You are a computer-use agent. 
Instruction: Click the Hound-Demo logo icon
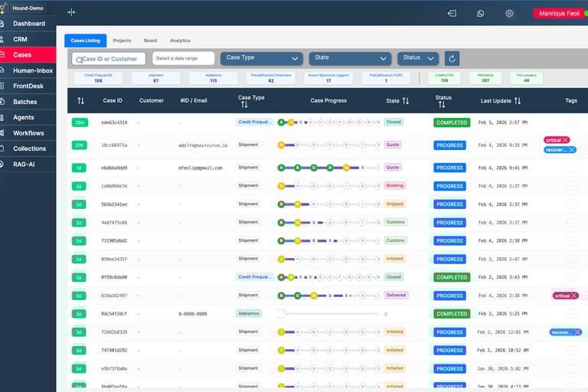[x=3, y=8]
